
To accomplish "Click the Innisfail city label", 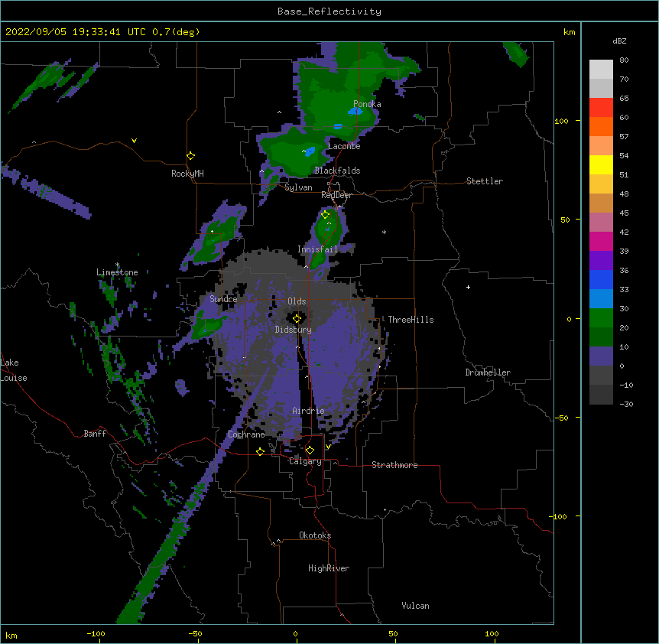I will (317, 249).
